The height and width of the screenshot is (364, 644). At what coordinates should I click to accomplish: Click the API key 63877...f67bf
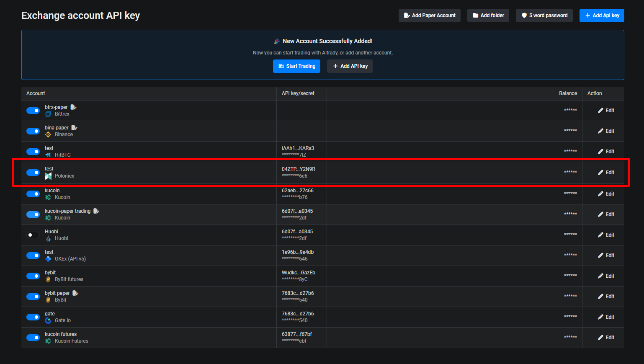point(297,334)
